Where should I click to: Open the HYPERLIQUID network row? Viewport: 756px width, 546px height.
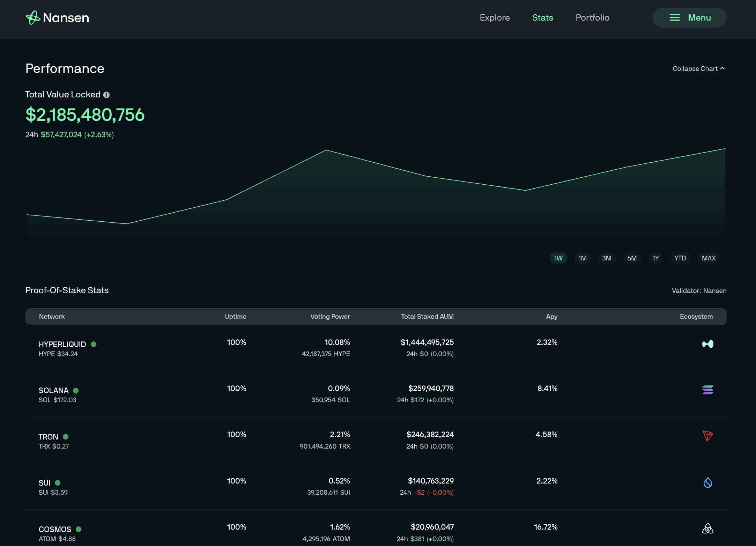point(376,348)
